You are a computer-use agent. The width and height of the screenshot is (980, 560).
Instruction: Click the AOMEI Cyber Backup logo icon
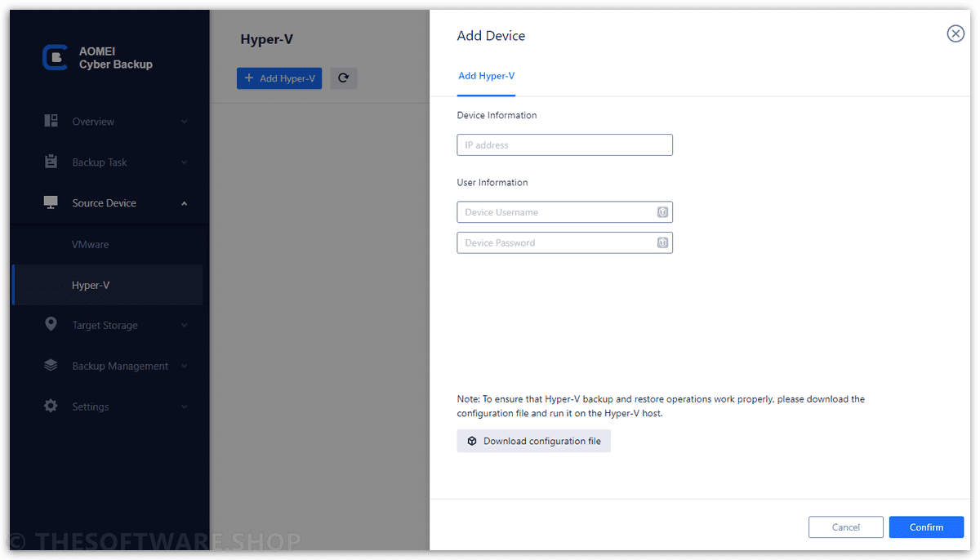click(x=55, y=57)
